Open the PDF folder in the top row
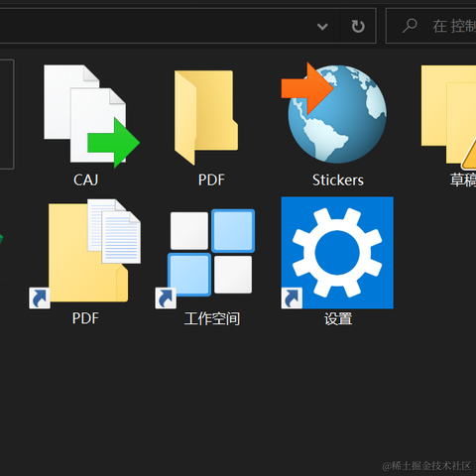Viewport: 476px width, 476px height. pos(206,117)
